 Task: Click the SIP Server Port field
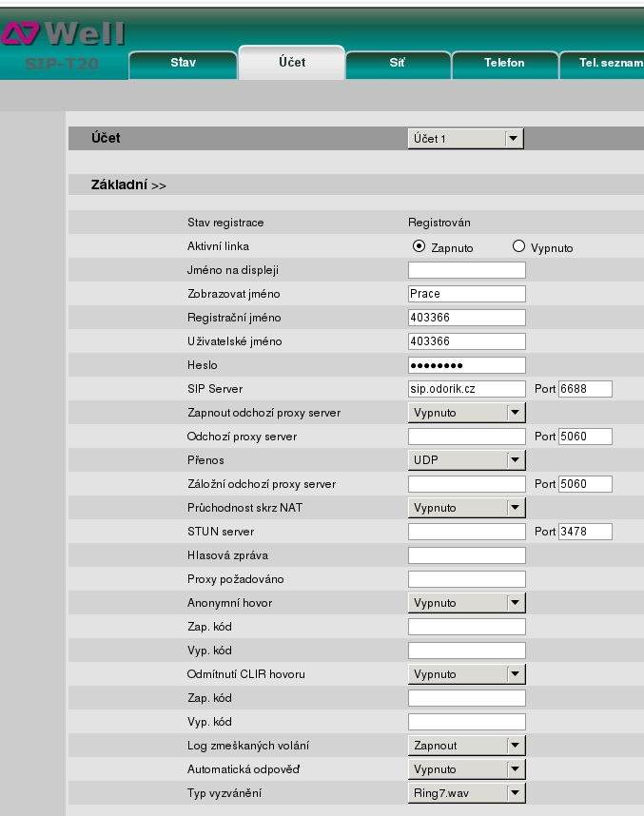(x=585, y=389)
